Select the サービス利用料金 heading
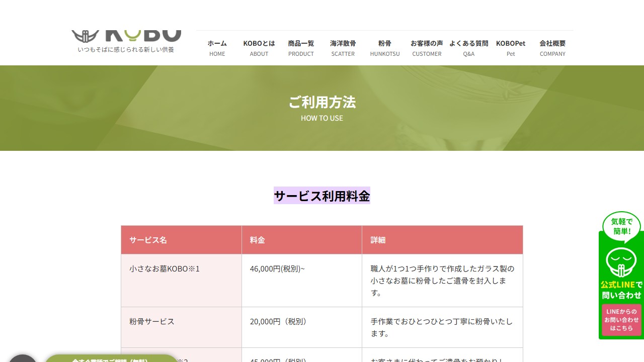 (x=322, y=196)
